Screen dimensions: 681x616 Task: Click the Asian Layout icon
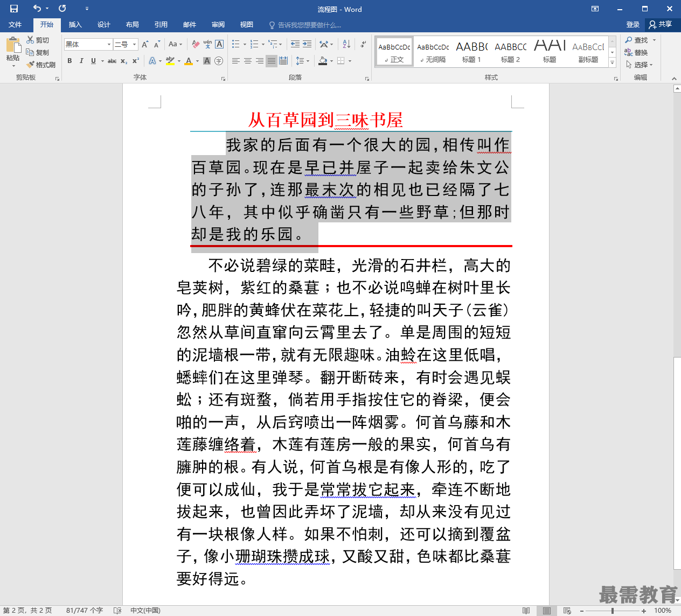coord(324,44)
